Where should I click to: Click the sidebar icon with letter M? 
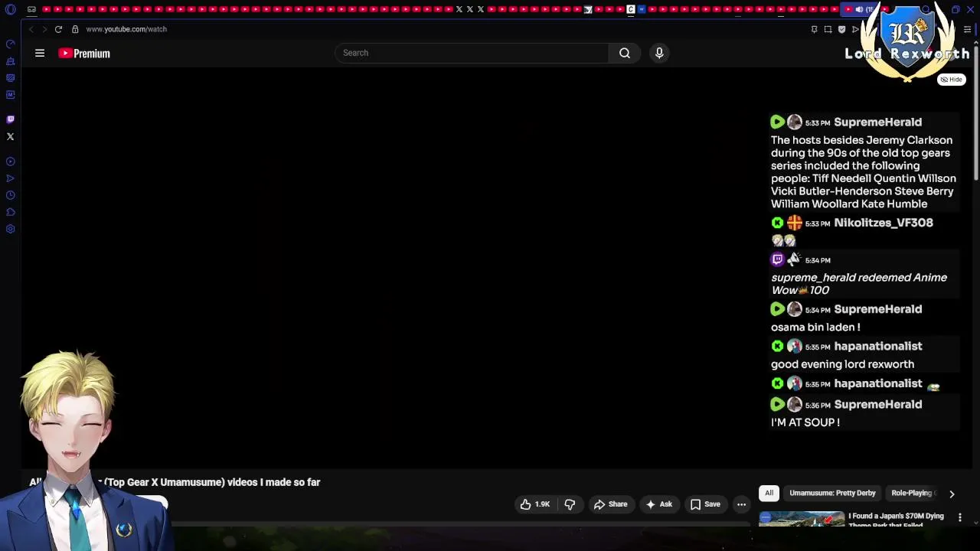point(10,94)
